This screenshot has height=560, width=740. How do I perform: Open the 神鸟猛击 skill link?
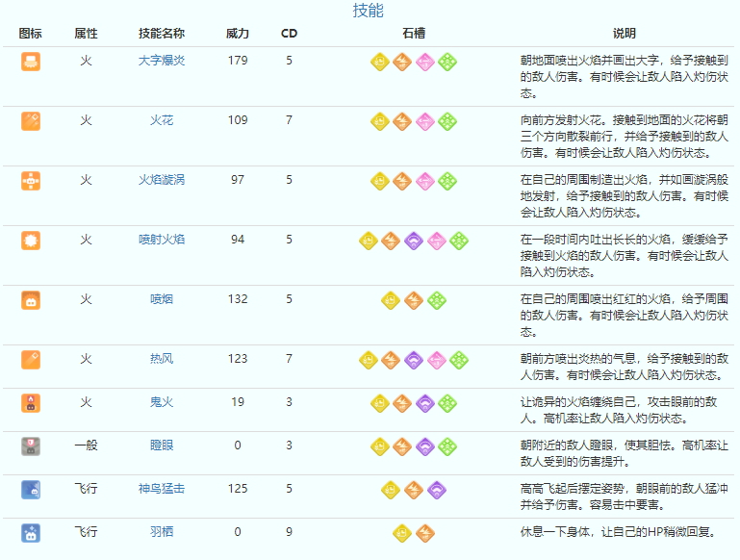[162, 489]
